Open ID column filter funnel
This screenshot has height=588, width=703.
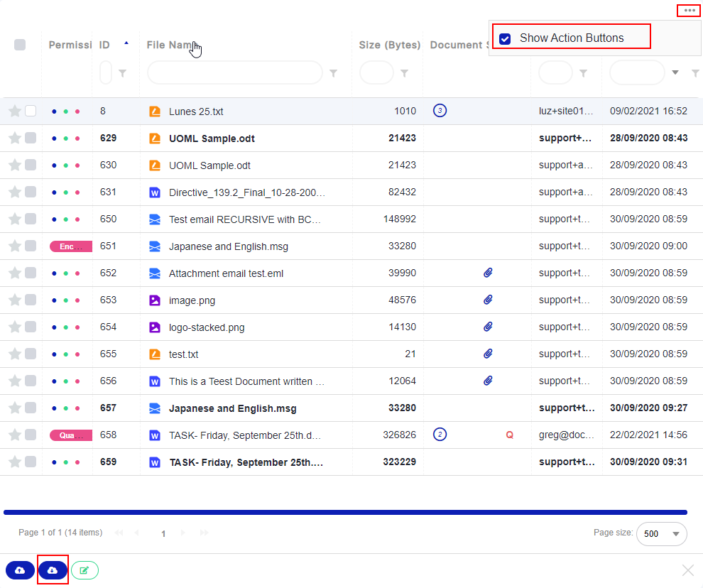[122, 73]
